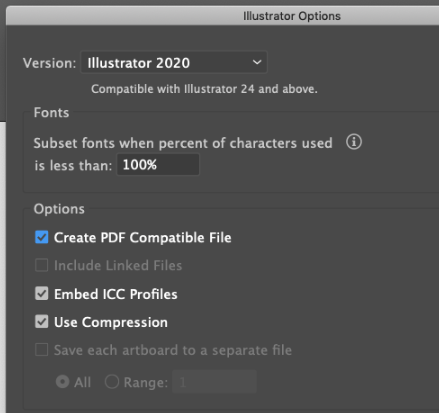Open the Illustrator 2020 version dropdown
This screenshot has height=413, width=439.
coord(174,62)
